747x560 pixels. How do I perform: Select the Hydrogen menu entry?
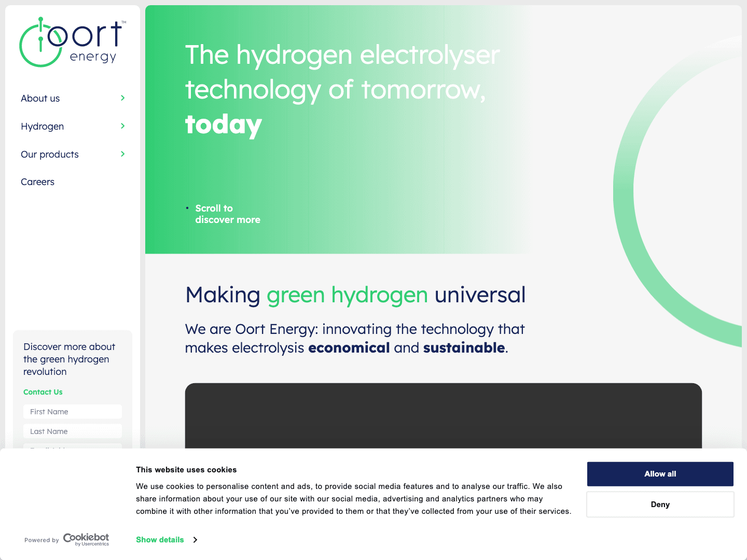click(42, 126)
